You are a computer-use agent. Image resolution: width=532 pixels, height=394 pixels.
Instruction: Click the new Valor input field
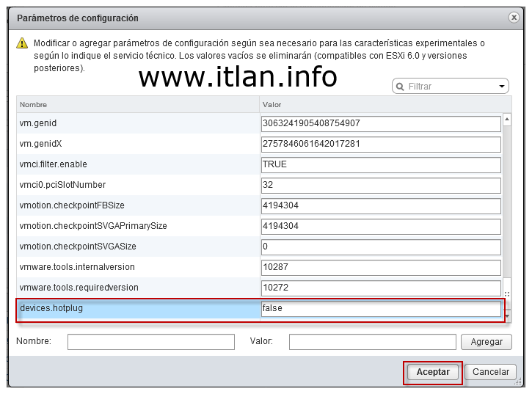tap(372, 342)
